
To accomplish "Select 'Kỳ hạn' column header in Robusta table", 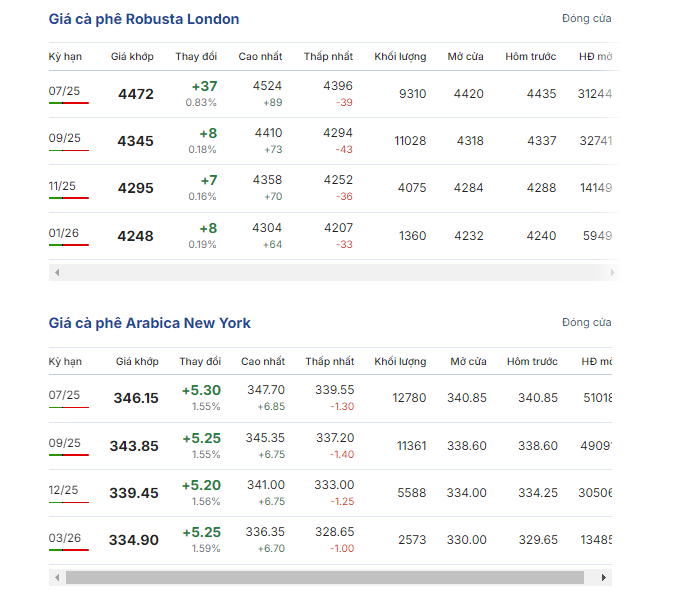I will [65, 56].
